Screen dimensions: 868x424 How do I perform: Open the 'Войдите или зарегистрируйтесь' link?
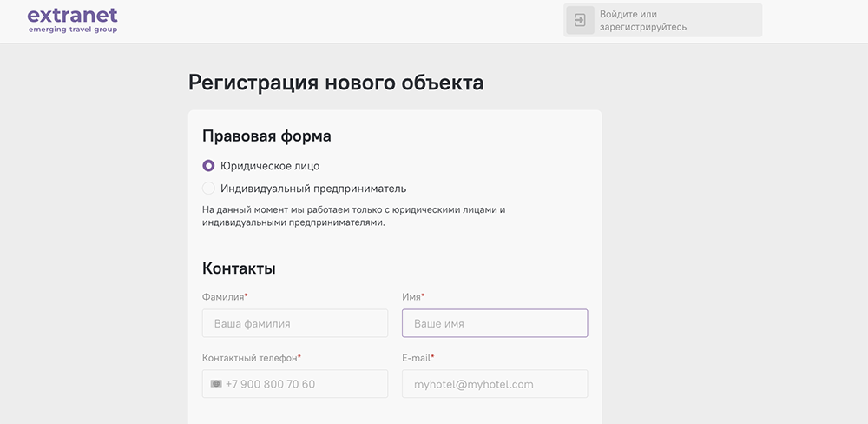642,21
